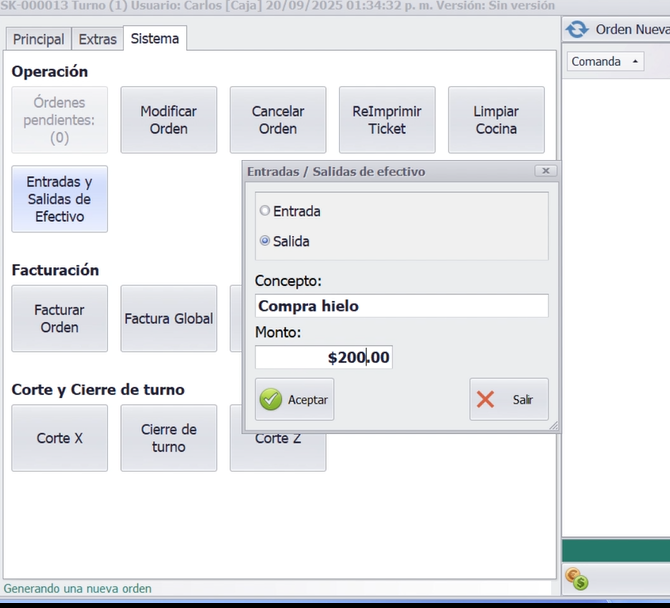This screenshot has height=608, width=670.
Task: Click the coin icon at bottom right
Action: [576, 578]
